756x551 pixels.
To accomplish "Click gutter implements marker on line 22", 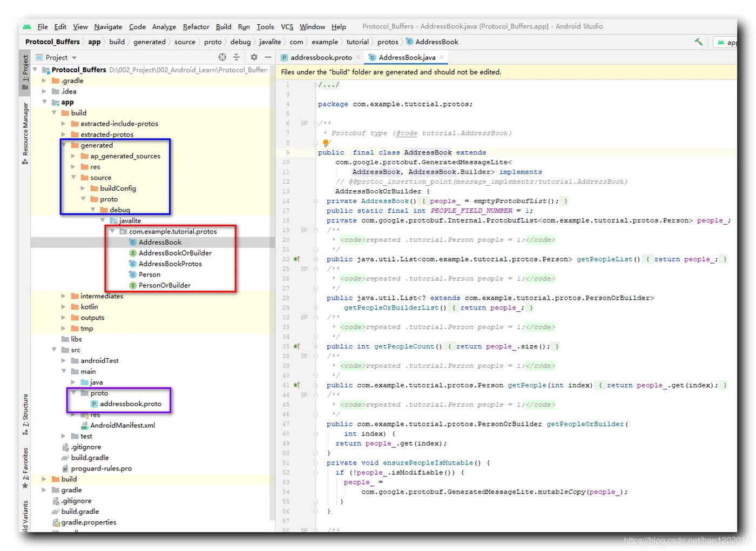I will click(296, 259).
